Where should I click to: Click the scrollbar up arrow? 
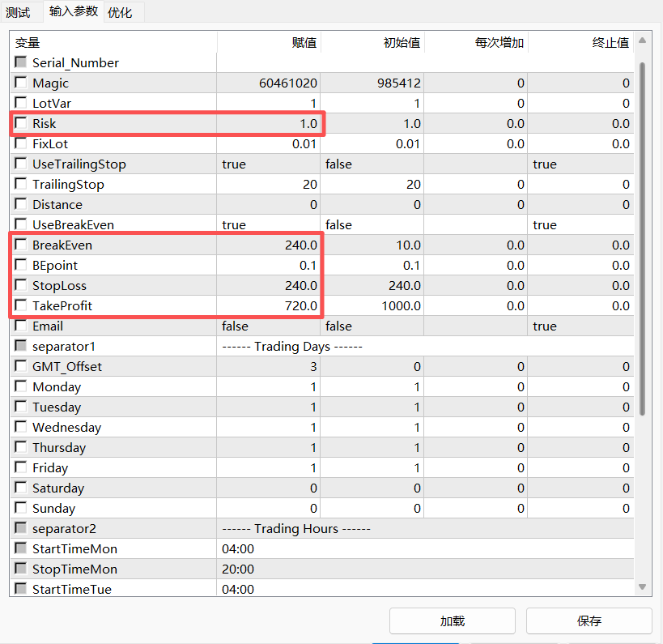point(643,41)
